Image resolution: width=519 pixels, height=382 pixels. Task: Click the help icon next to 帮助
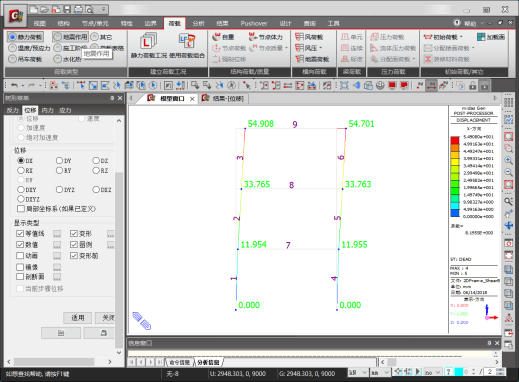[x=456, y=23]
